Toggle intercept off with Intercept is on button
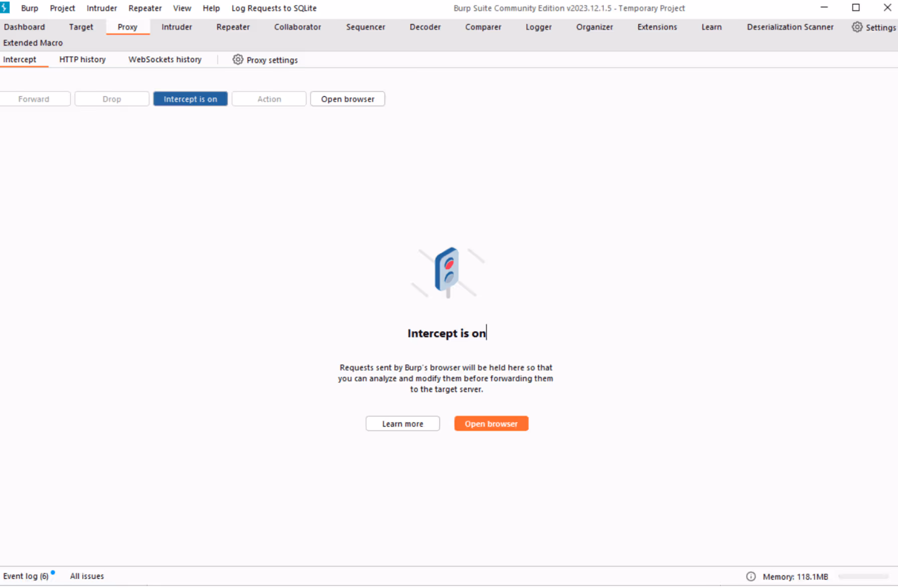898x588 pixels. 190,98
